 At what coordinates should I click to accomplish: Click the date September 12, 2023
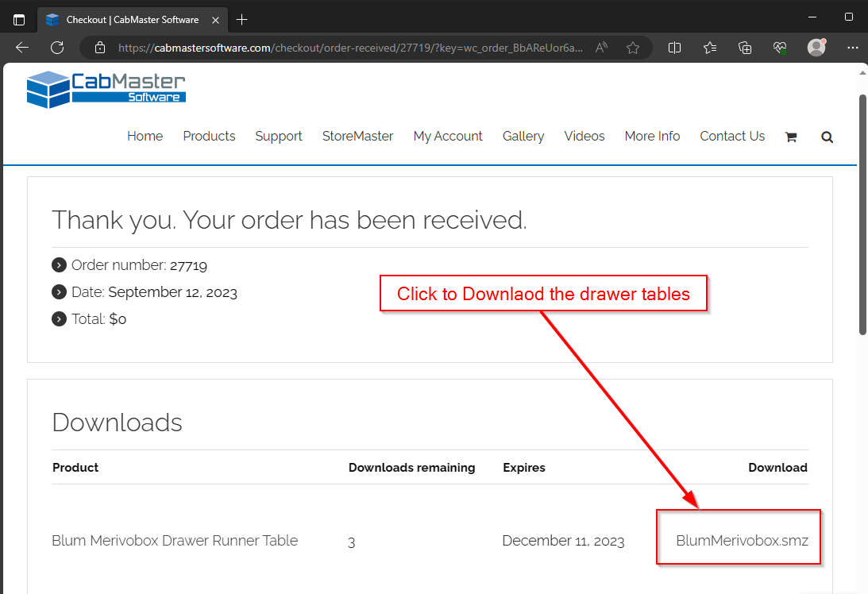click(x=172, y=292)
